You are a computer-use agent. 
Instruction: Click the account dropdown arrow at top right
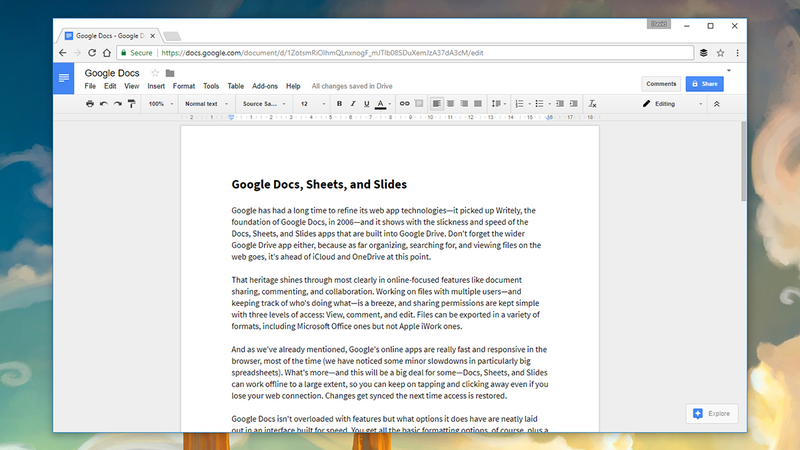729,70
